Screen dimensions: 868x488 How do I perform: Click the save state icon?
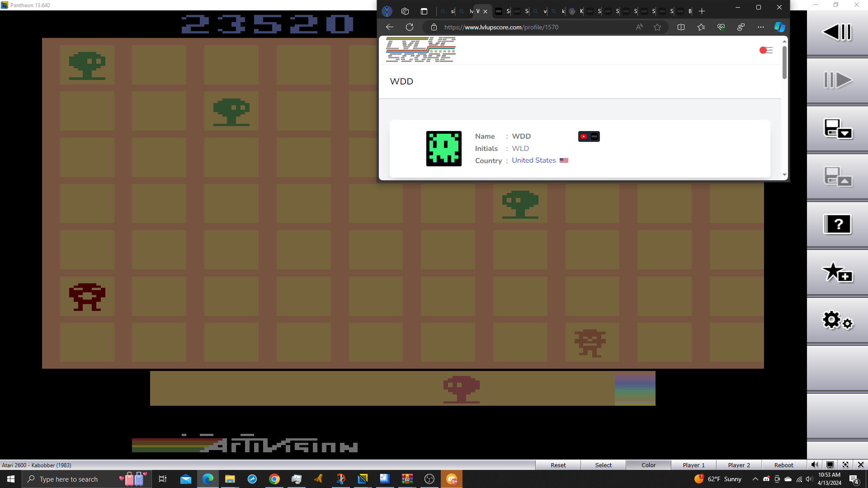click(x=837, y=129)
